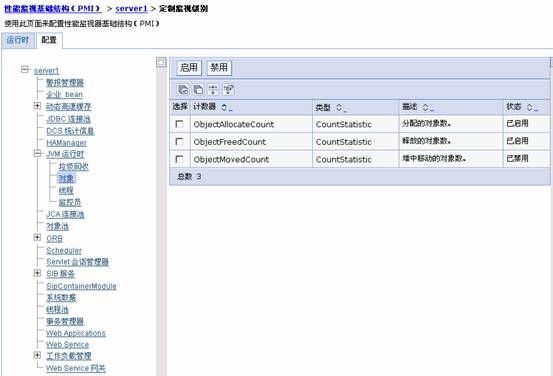Switch to the 运行时 tab
The width and height of the screenshot is (553, 376).
coord(18,40)
